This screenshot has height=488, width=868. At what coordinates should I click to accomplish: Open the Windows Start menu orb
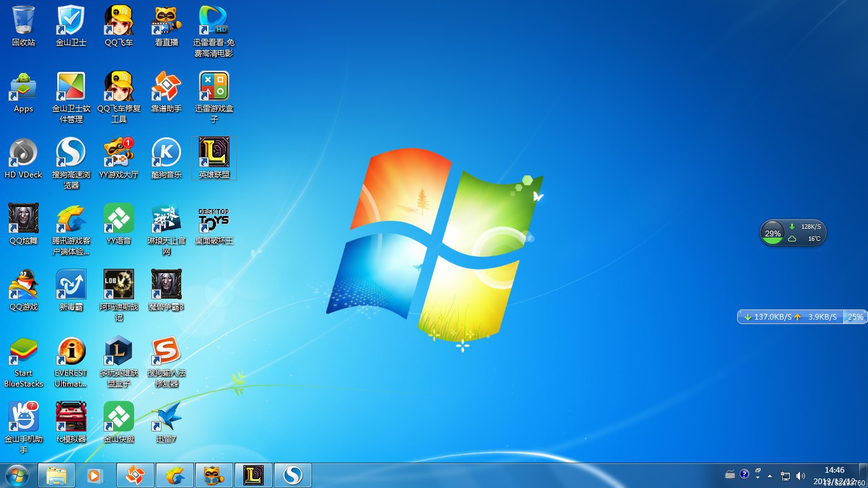point(17,475)
